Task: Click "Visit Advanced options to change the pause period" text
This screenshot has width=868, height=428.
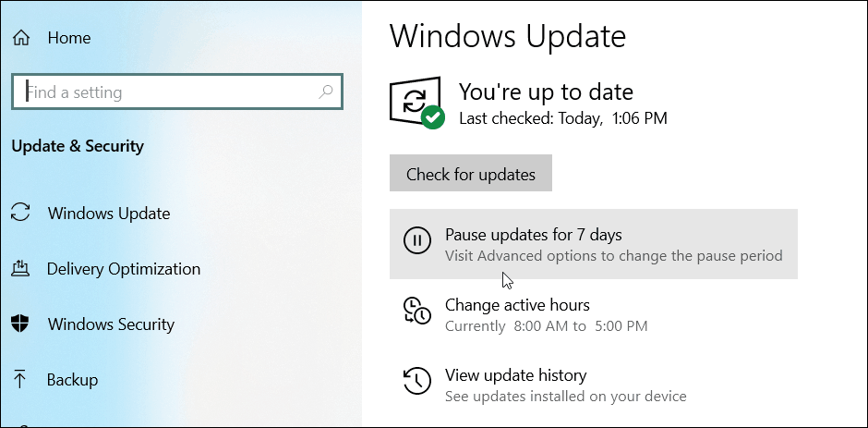Action: point(613,255)
